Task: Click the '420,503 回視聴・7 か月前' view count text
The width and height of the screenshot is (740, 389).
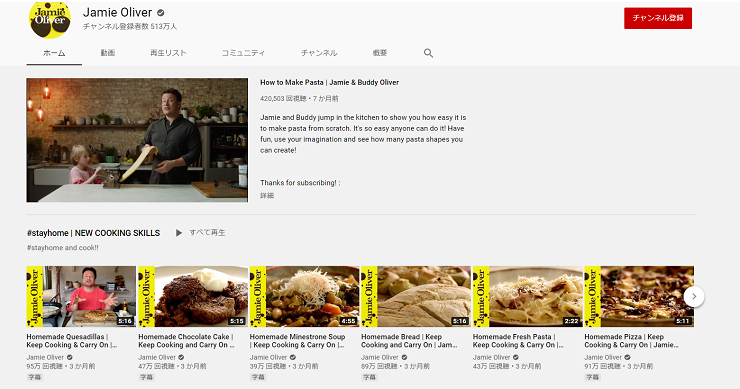Action: tap(299, 99)
